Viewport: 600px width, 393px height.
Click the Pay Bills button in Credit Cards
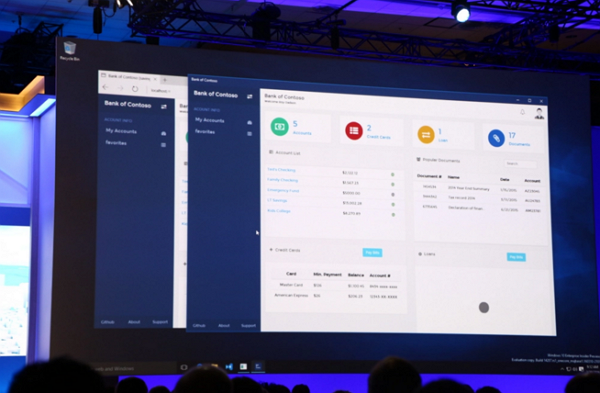[372, 253]
